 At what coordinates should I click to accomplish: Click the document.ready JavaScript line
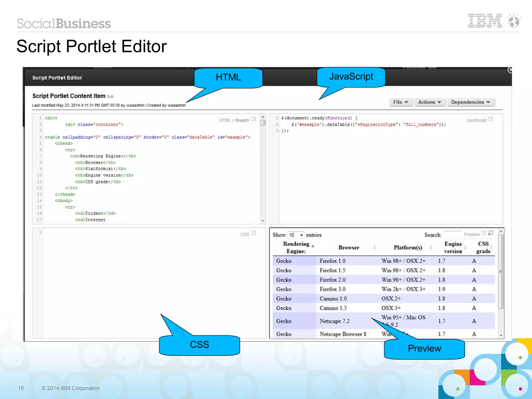pos(319,118)
